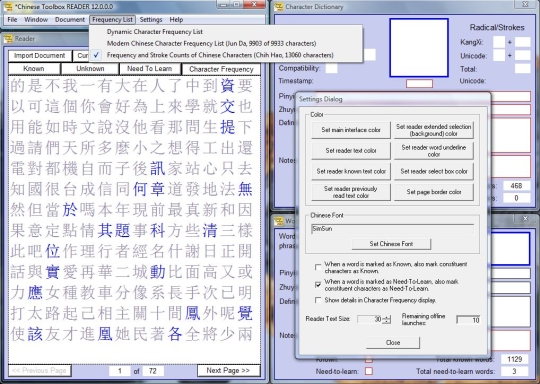The image size is (540, 384).
Task: Switch to the Need To Learn tab
Action: coord(150,69)
